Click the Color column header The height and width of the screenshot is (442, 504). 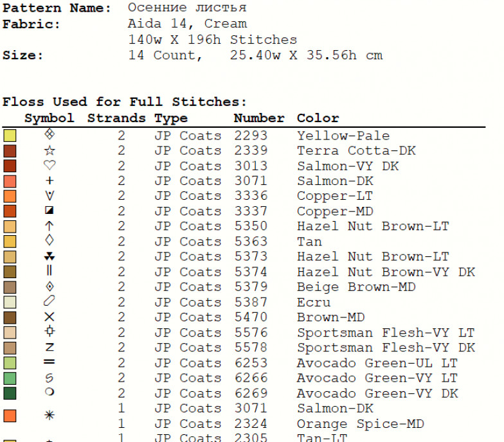click(x=318, y=118)
